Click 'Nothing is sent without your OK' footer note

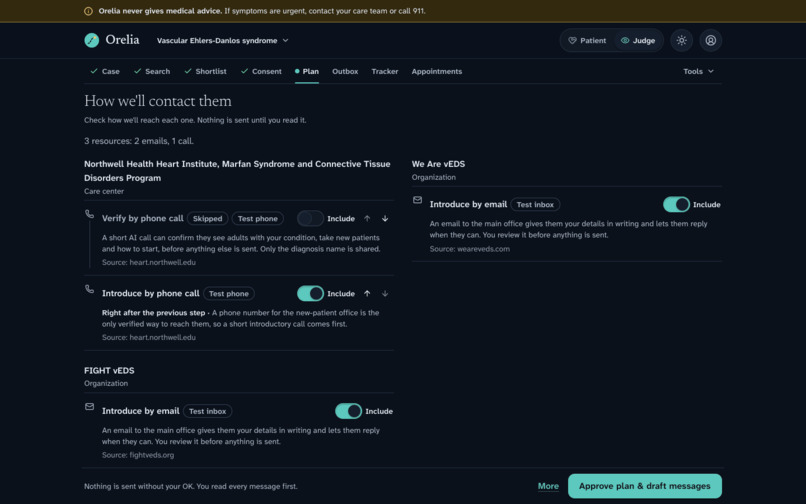191,486
